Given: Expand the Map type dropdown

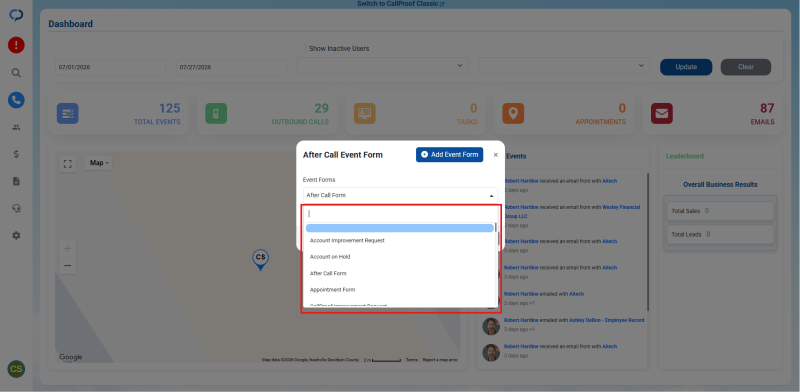Looking at the screenshot, I should point(98,163).
